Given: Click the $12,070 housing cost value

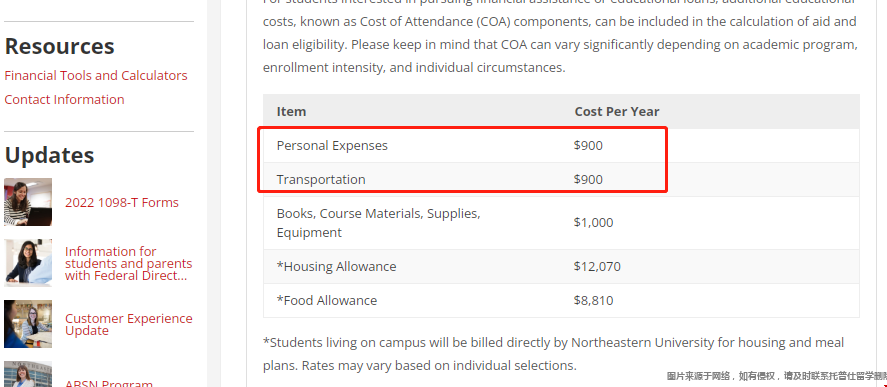Looking at the screenshot, I should tap(597, 266).
